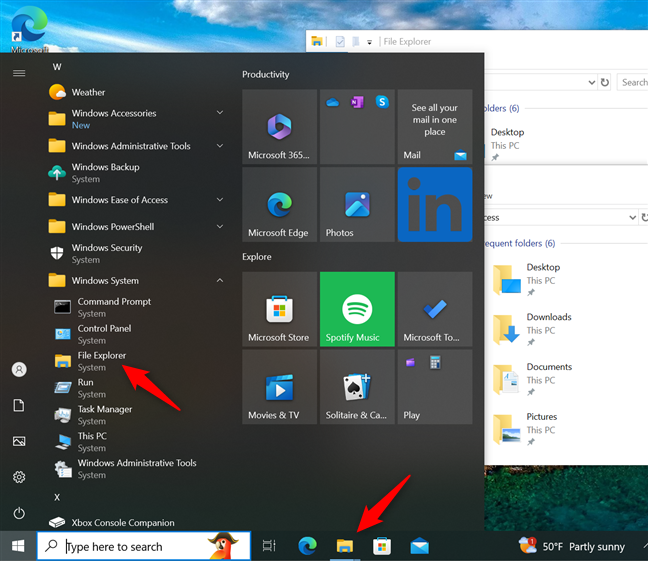Open OneDrive icon in the folder tile
Image resolution: width=648 pixels, height=561 pixels.
[x=332, y=102]
